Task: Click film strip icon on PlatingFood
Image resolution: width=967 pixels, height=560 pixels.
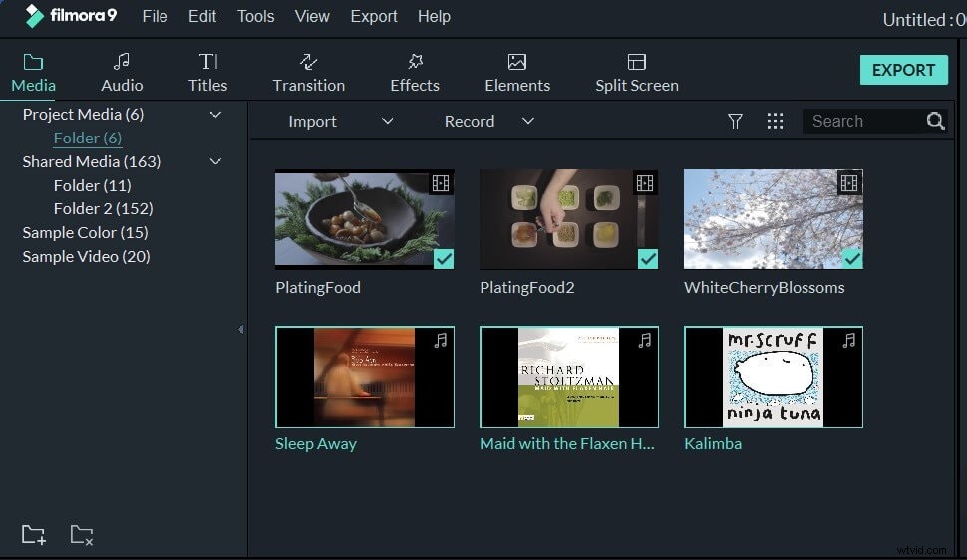Action: [x=441, y=183]
